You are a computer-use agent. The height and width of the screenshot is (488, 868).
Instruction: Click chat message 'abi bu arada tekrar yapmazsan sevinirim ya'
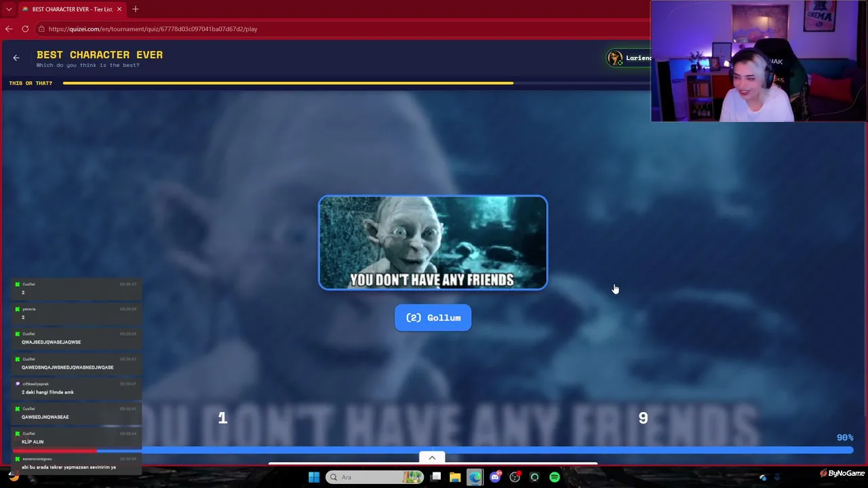coord(68,467)
